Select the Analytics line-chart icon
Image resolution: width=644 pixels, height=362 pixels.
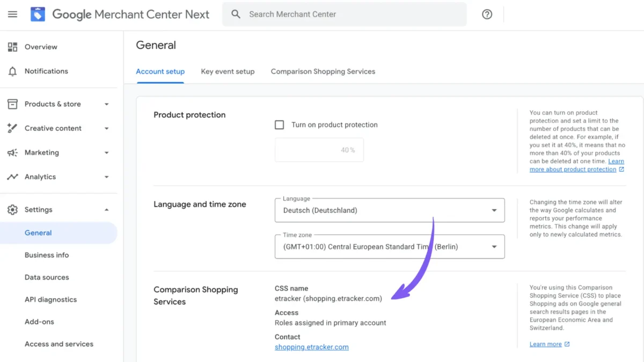(x=12, y=176)
